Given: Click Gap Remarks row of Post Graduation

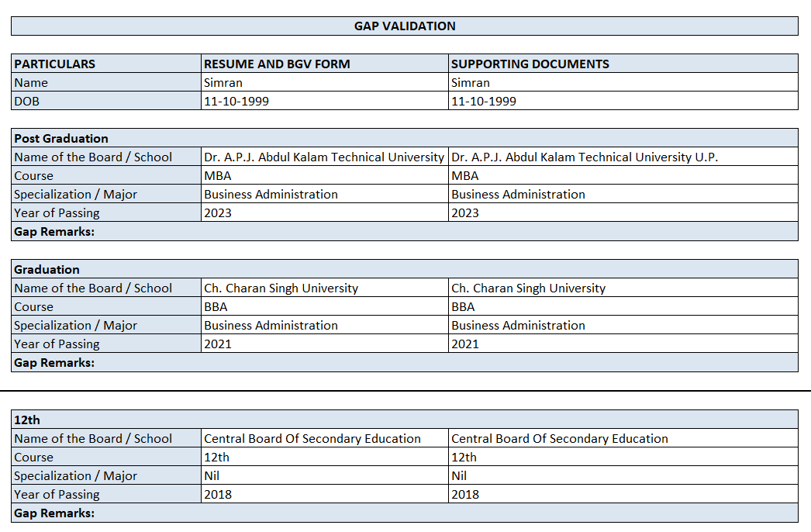Looking at the screenshot, I should 405,231.
